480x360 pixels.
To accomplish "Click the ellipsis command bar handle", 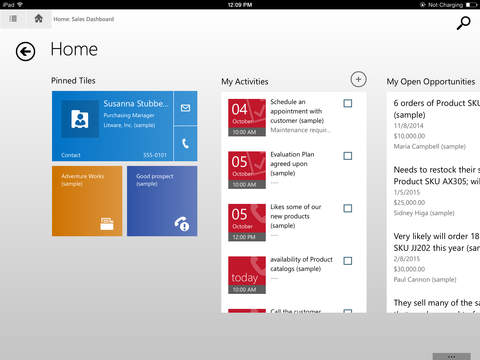I will tap(452, 356).
